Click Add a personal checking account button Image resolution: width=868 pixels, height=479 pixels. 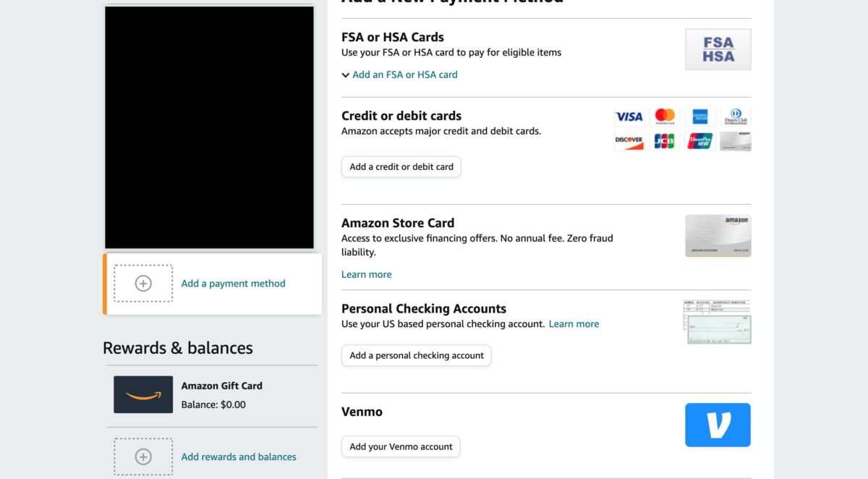coord(417,355)
